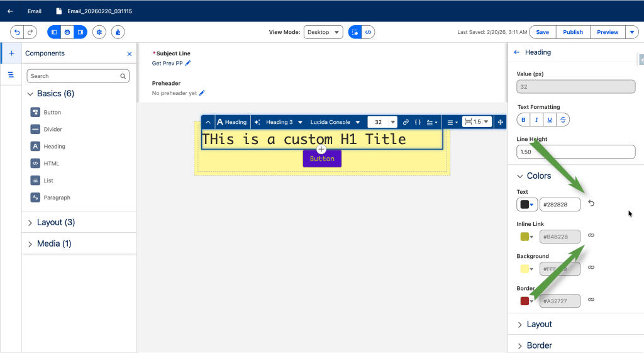Click the redo arrow in the top toolbar

(x=30, y=32)
